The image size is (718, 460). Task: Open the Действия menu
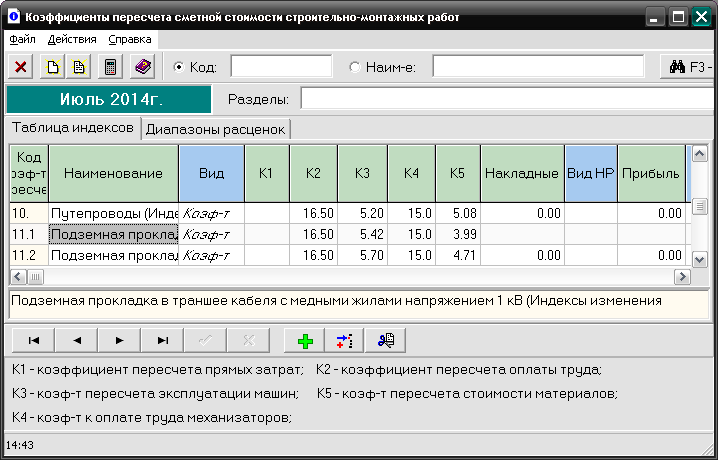[72, 39]
